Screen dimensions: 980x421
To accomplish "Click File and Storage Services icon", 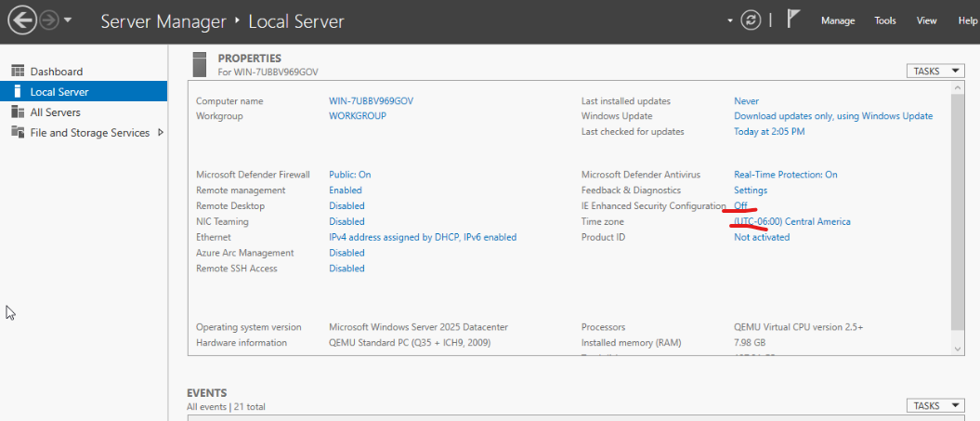I will click(x=18, y=133).
